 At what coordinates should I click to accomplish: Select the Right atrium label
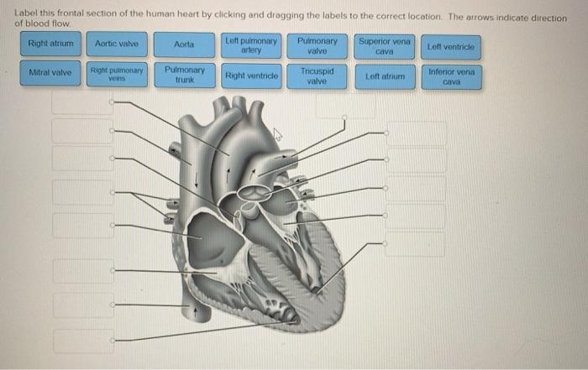pyautogui.click(x=50, y=44)
